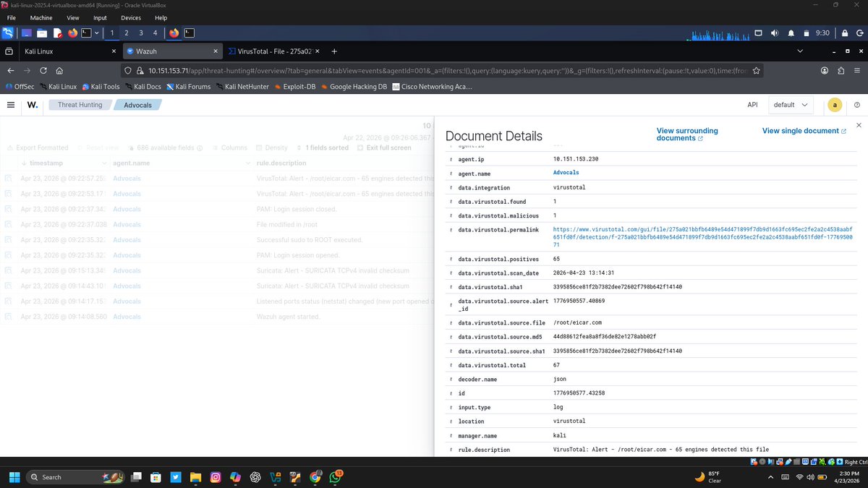The height and width of the screenshot is (488, 868).
Task: Expand the terminal launcher dropdown arrow
Action: (x=96, y=33)
